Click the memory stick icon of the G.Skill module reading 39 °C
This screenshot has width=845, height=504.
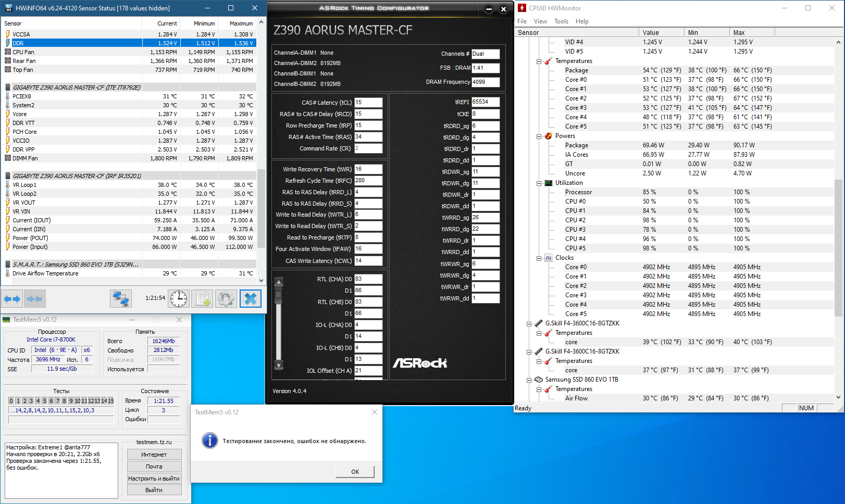tap(539, 323)
